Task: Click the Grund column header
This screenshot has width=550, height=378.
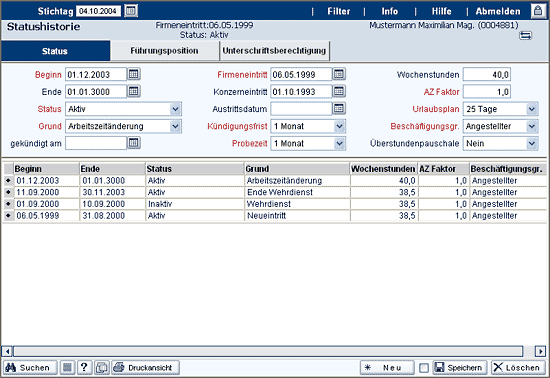Action: 297,169
